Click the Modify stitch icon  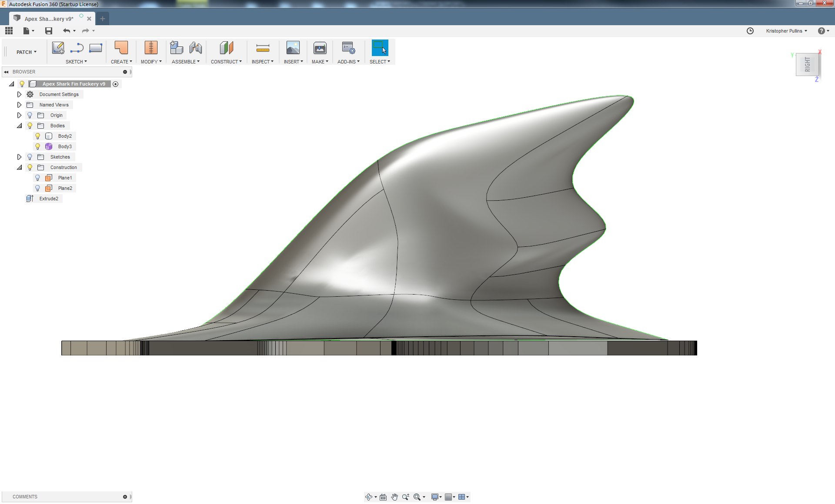click(x=151, y=47)
